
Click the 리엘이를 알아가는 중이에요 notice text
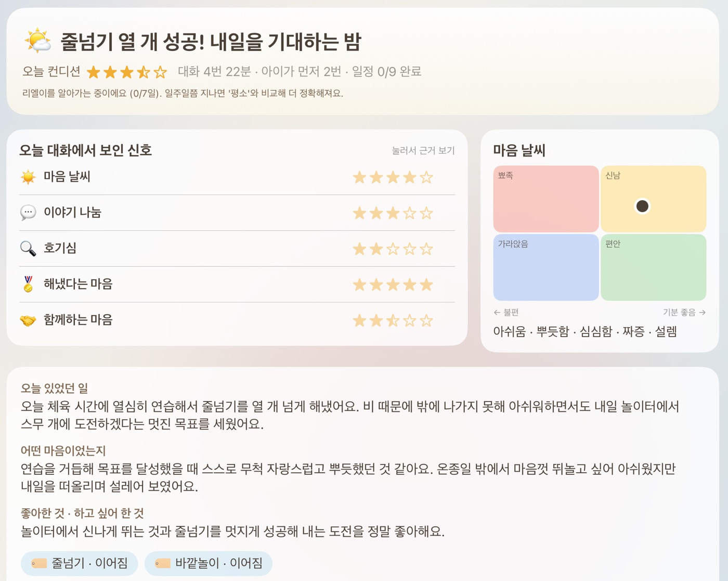[x=183, y=94]
